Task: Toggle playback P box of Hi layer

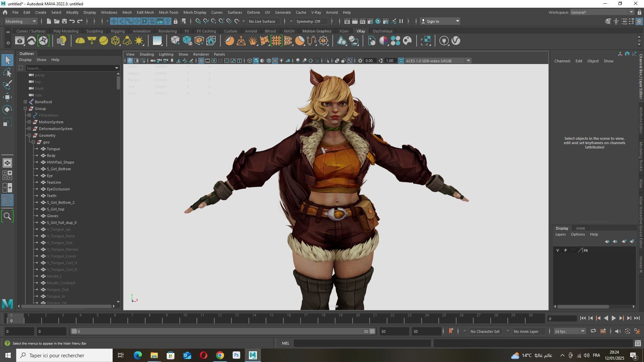Action: (566, 250)
